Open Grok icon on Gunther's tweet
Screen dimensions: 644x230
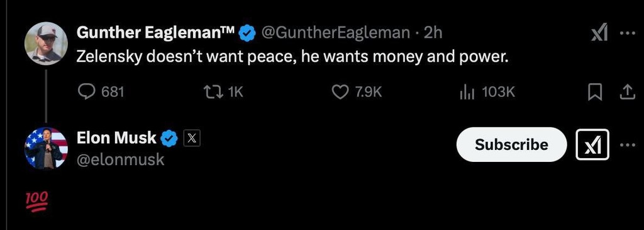click(x=599, y=33)
